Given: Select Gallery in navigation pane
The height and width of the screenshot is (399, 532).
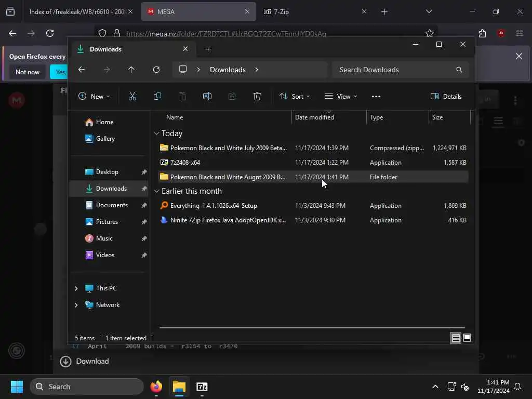Looking at the screenshot, I should pos(109,139).
